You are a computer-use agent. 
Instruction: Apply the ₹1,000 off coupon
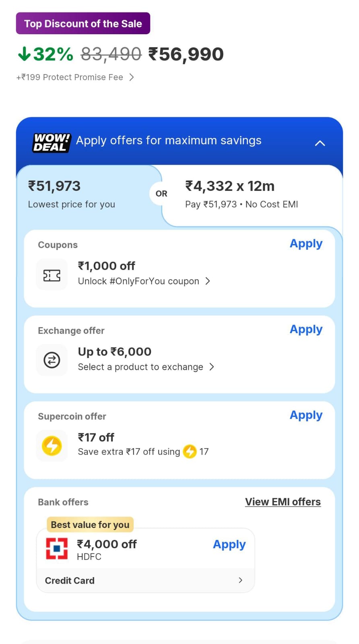[x=306, y=244]
